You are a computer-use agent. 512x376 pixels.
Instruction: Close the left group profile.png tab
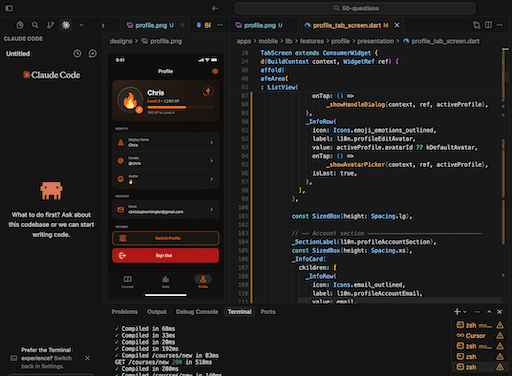tap(182, 25)
